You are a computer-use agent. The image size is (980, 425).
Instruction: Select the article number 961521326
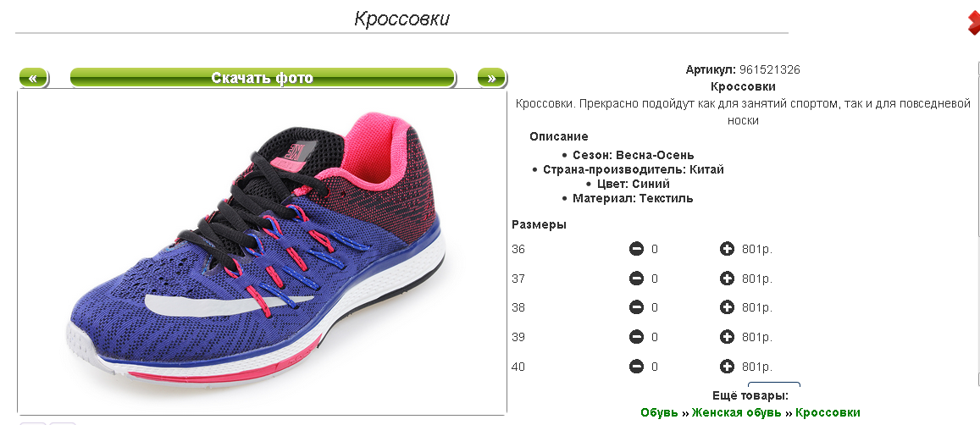[x=769, y=69]
